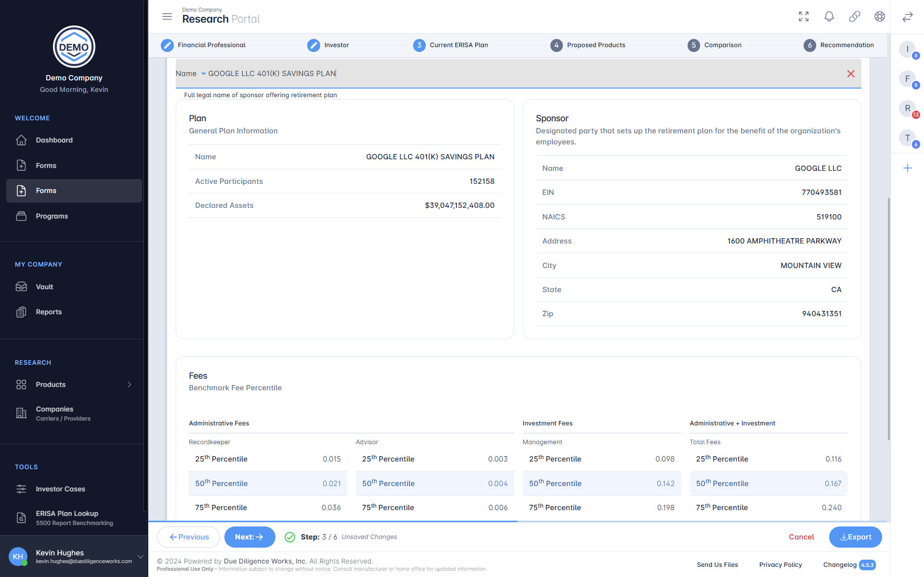
Task: Go to Financial Professional step
Action: click(203, 45)
